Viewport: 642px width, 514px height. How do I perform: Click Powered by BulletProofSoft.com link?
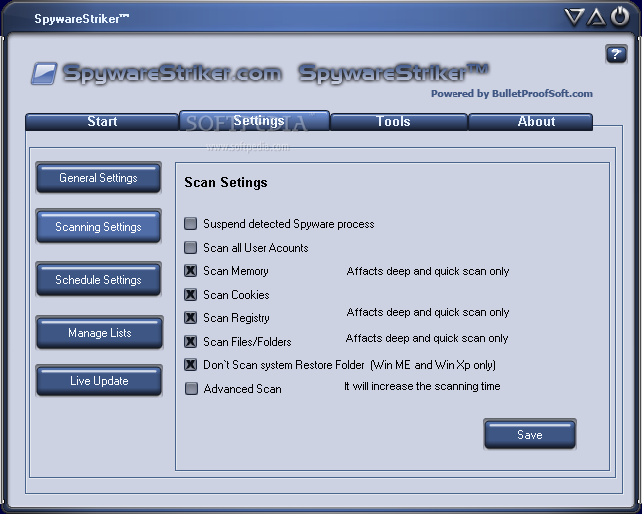(x=511, y=94)
